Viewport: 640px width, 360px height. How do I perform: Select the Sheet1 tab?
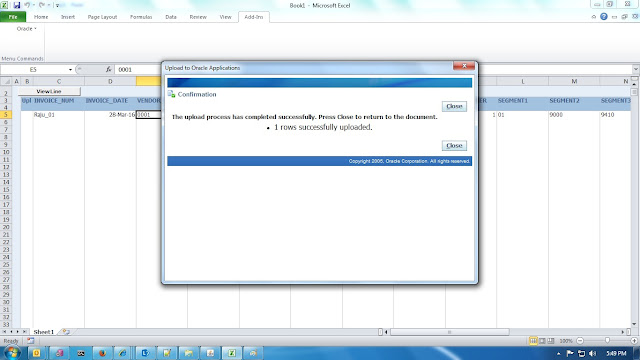pos(44,332)
